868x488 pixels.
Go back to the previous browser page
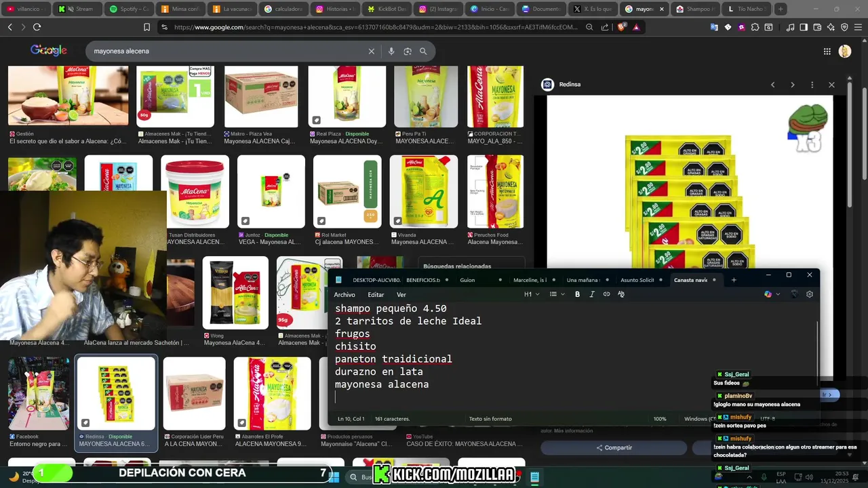(x=9, y=27)
